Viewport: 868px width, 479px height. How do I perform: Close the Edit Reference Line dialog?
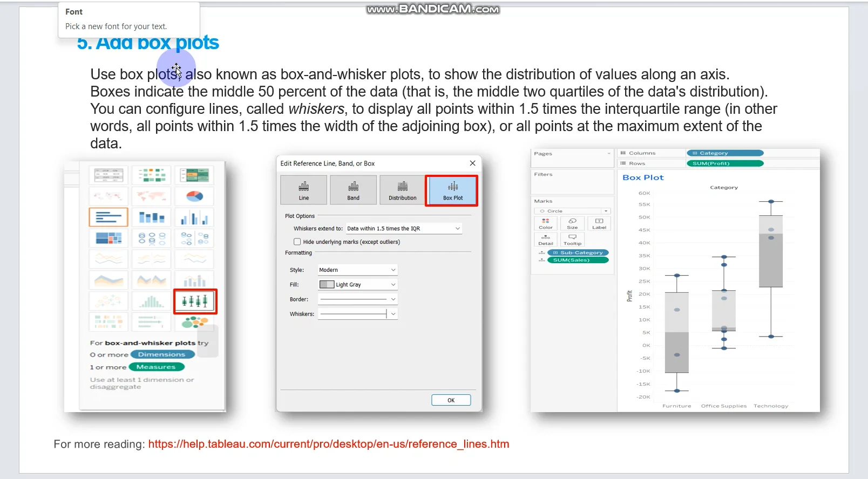pyautogui.click(x=472, y=163)
